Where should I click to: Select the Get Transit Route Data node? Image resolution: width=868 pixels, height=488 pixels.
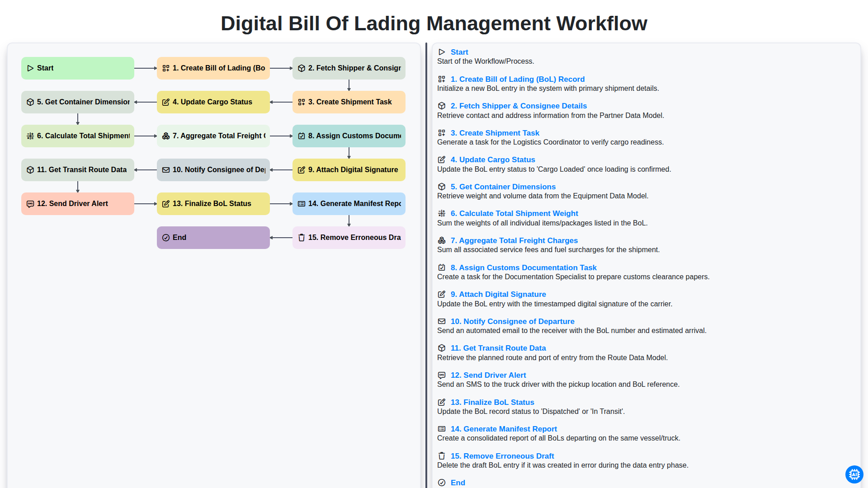[78, 170]
